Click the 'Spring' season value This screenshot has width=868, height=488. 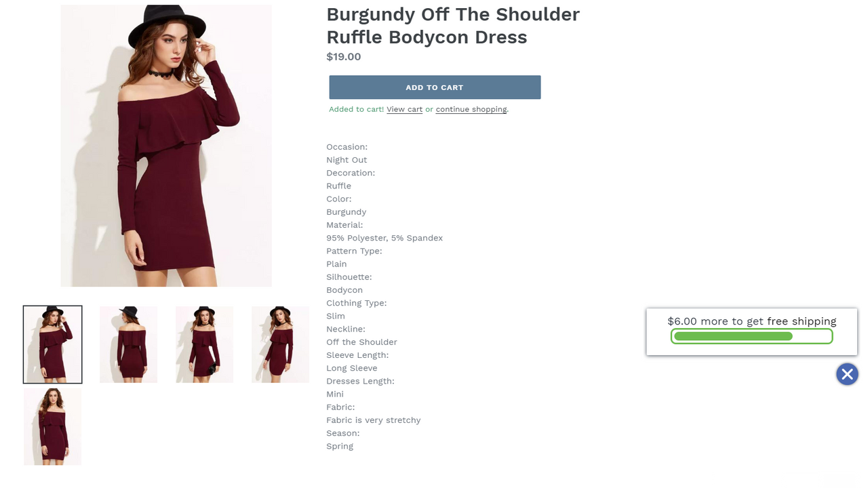click(340, 446)
